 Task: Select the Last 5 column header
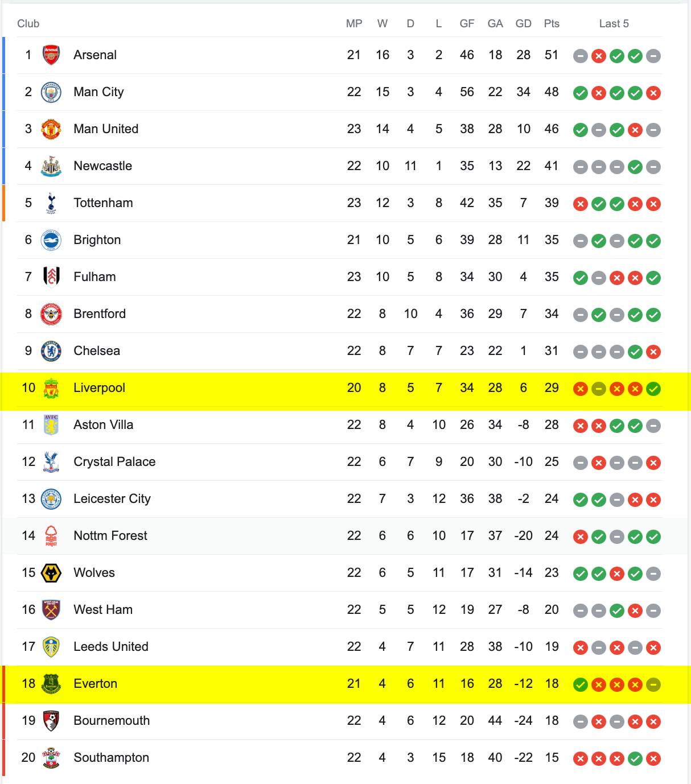click(614, 23)
